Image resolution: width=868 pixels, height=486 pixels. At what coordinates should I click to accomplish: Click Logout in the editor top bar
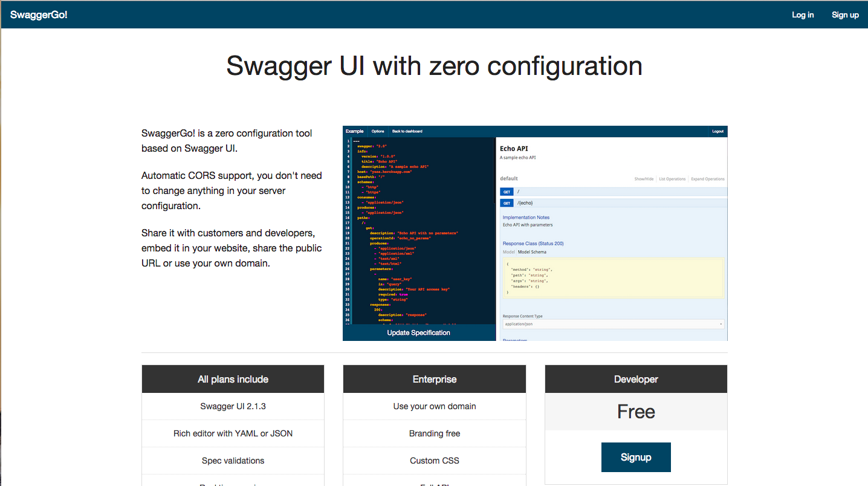point(717,131)
